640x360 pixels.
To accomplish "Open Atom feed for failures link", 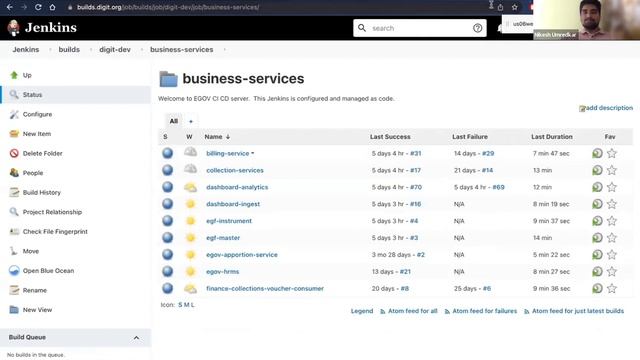I will pyautogui.click(x=484, y=311).
